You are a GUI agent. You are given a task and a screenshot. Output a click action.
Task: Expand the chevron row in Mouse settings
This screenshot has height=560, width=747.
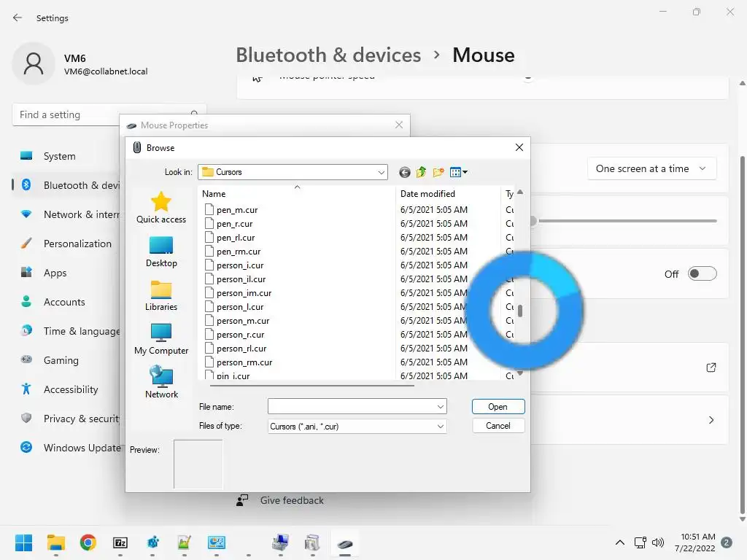click(711, 420)
